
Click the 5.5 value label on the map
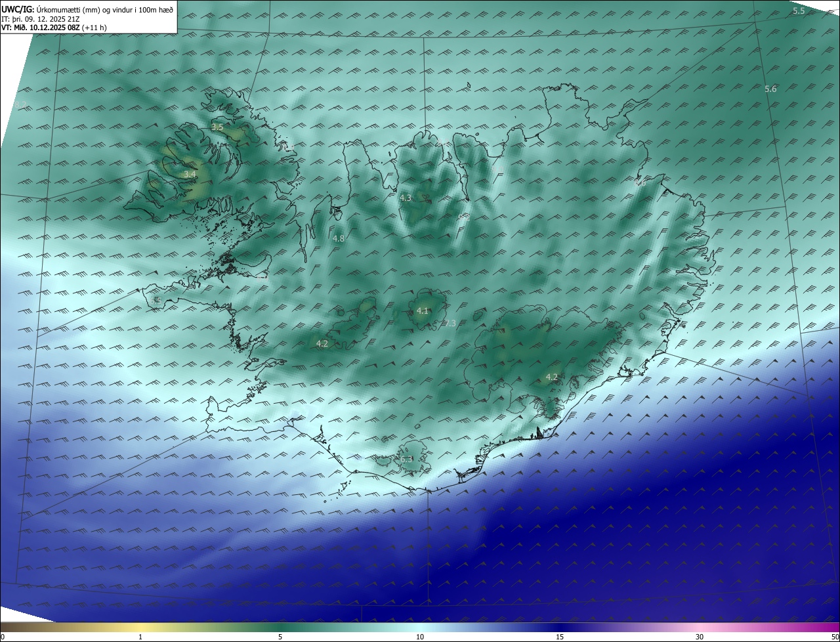pos(799,11)
